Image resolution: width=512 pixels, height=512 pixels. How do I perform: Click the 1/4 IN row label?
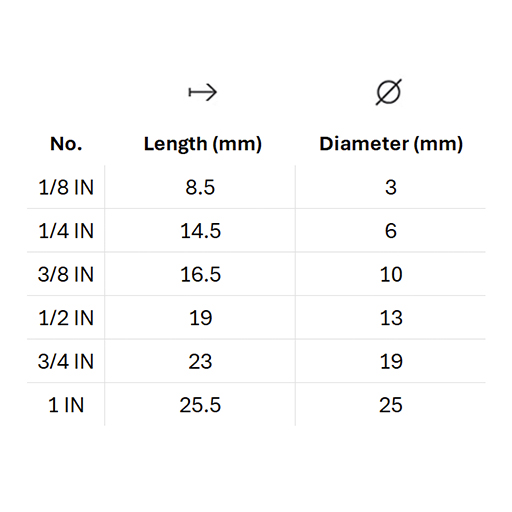[66, 231]
